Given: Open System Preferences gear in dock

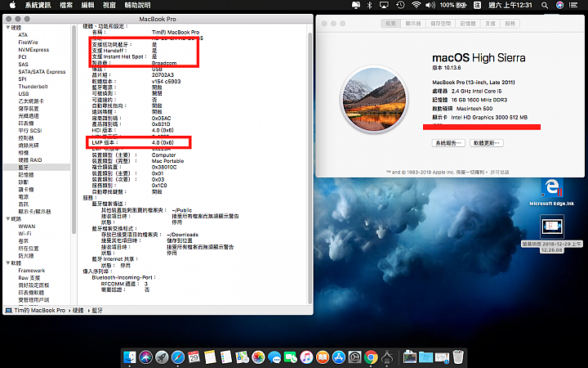Looking at the screenshot, I should [x=354, y=357].
